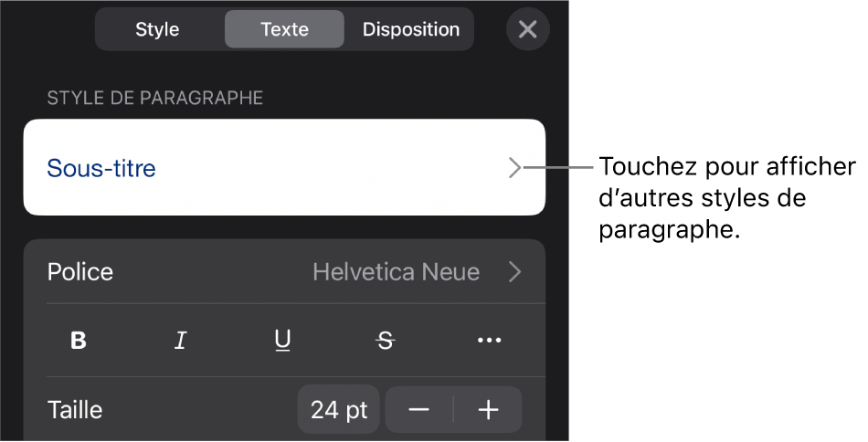Close the format panel with X
The image size is (868, 442).
pyautogui.click(x=527, y=29)
